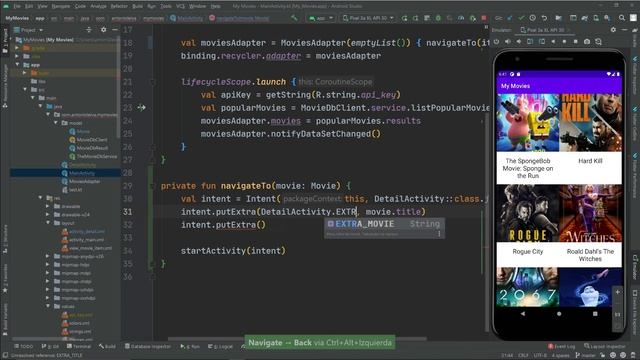640x360 pixels.
Task: Click inside putExtra parentheses on line 32
Action: pyautogui.click(x=261, y=225)
